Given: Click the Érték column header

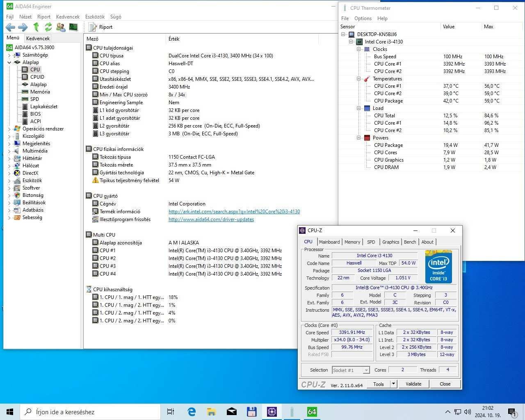Looking at the screenshot, I should [x=242, y=39].
